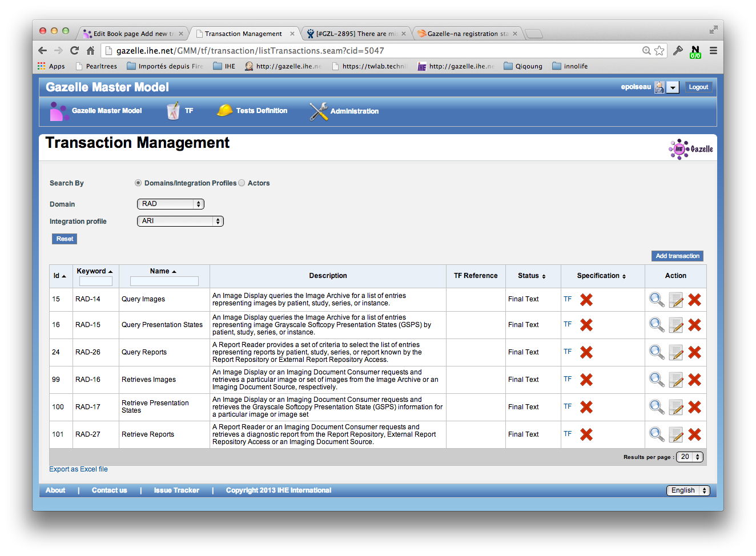Remove the TF specification for RAD-26
Screen dimensions: 756x556
point(586,352)
